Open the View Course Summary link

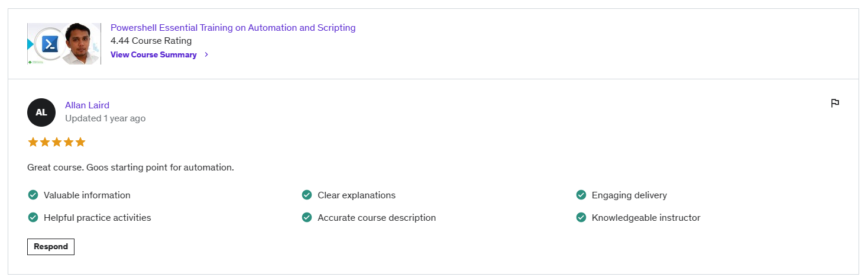[x=154, y=54]
